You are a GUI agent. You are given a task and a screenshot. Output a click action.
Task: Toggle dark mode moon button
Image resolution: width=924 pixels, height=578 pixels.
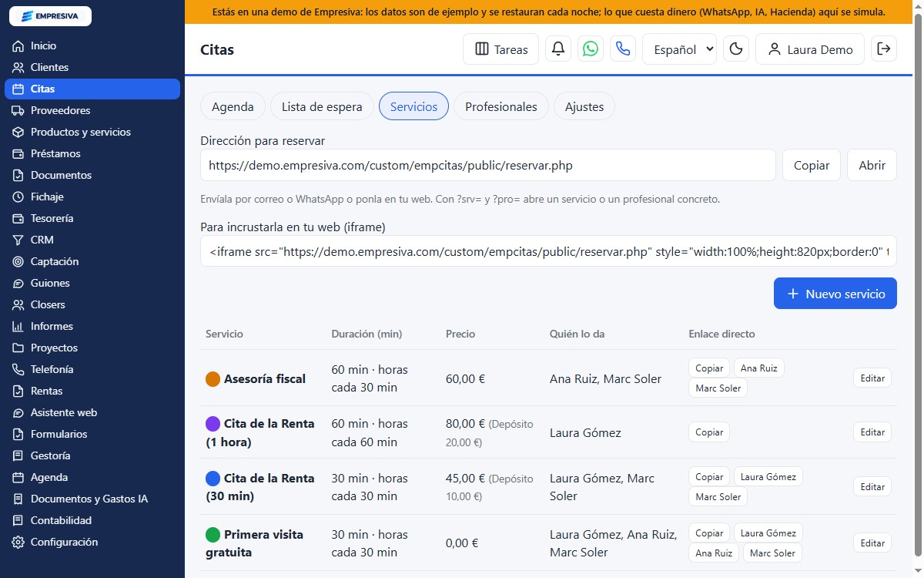click(x=736, y=49)
